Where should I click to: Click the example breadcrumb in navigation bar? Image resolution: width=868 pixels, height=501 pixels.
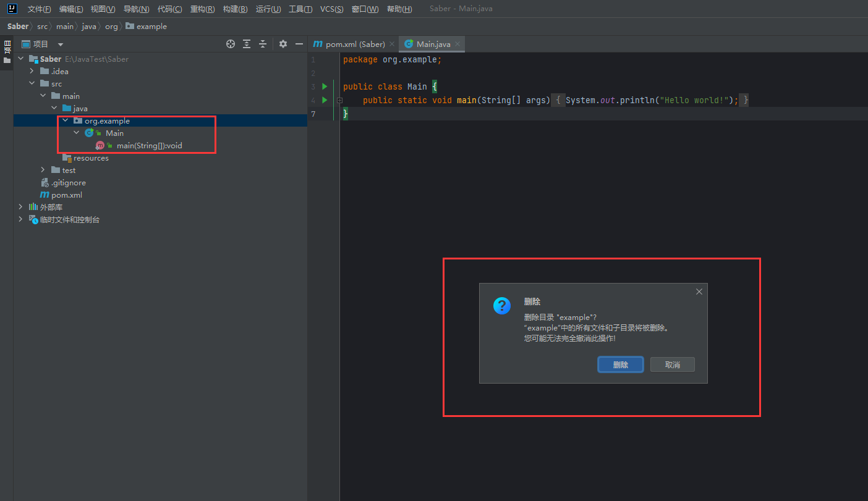[x=151, y=27]
